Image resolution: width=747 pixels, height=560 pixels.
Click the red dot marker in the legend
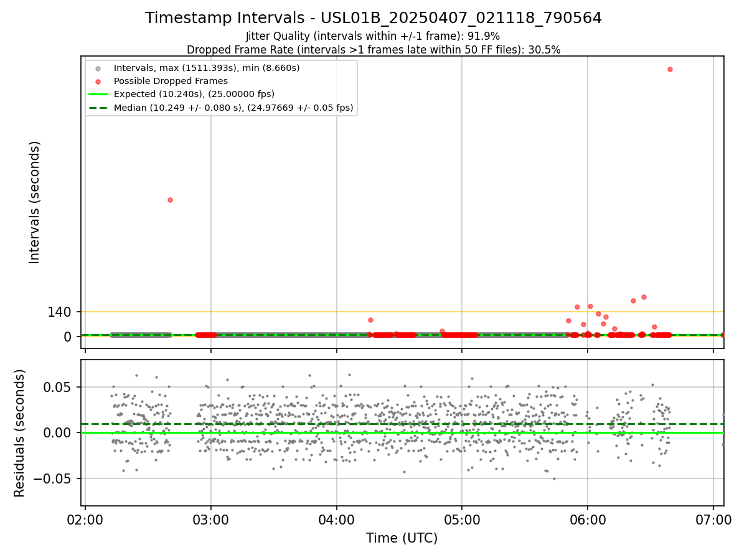[97, 81]
